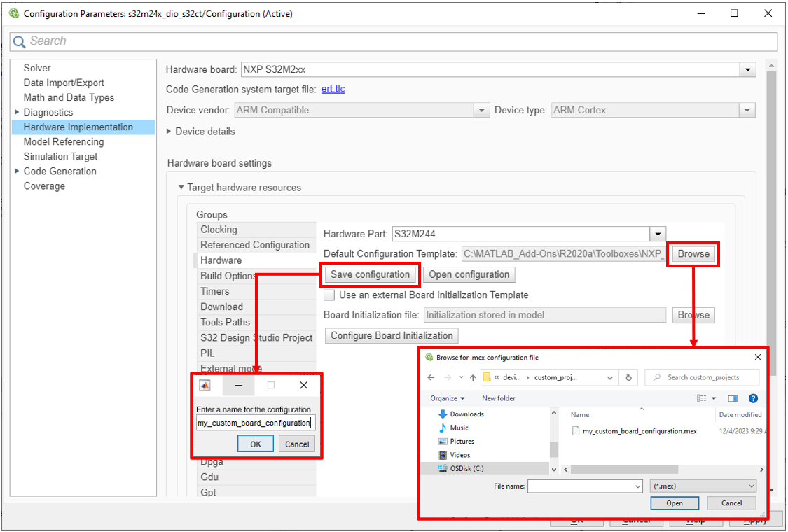Expand the Code Generation tree node
Viewport: 788px width, 532px height.
pos(17,171)
